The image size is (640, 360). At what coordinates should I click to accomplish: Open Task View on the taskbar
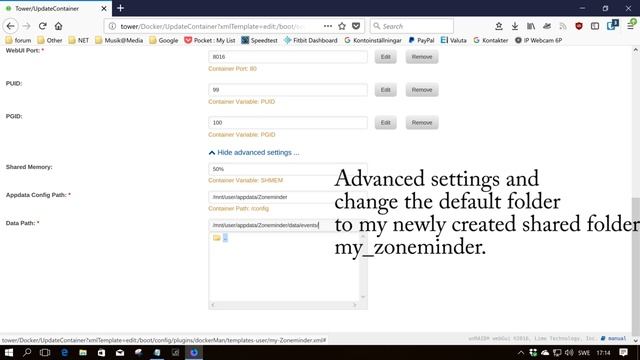point(45,353)
